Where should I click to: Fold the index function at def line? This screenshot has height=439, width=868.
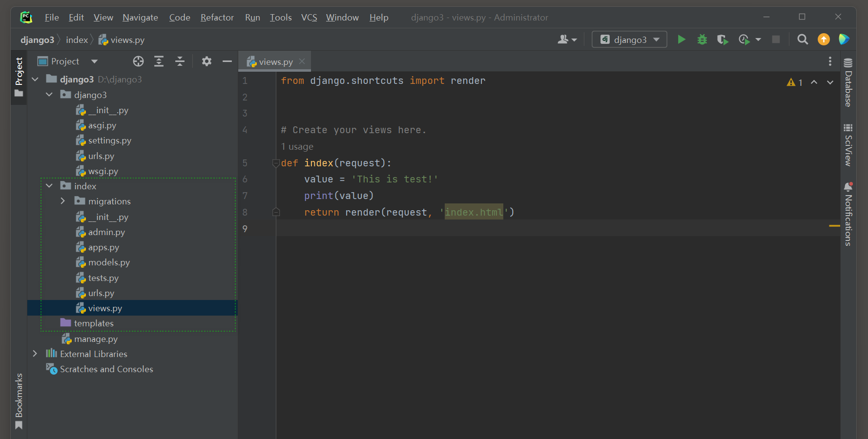tap(276, 163)
